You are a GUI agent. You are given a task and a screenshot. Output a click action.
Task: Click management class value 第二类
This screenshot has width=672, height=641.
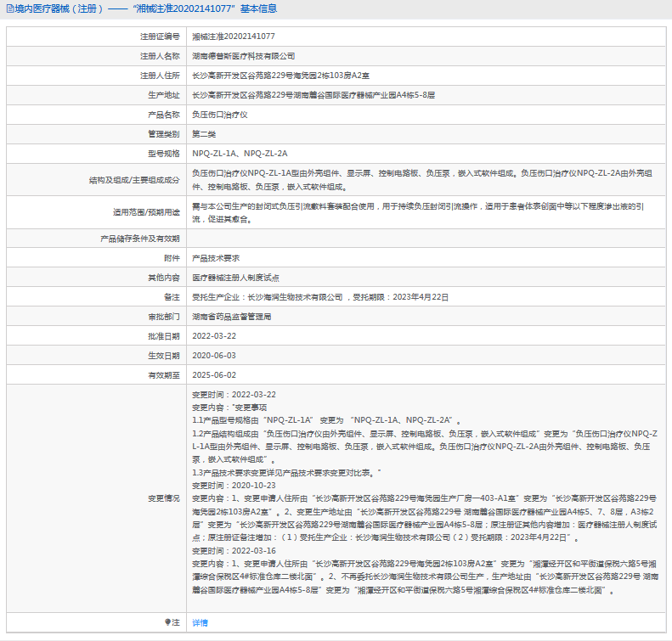coord(204,134)
